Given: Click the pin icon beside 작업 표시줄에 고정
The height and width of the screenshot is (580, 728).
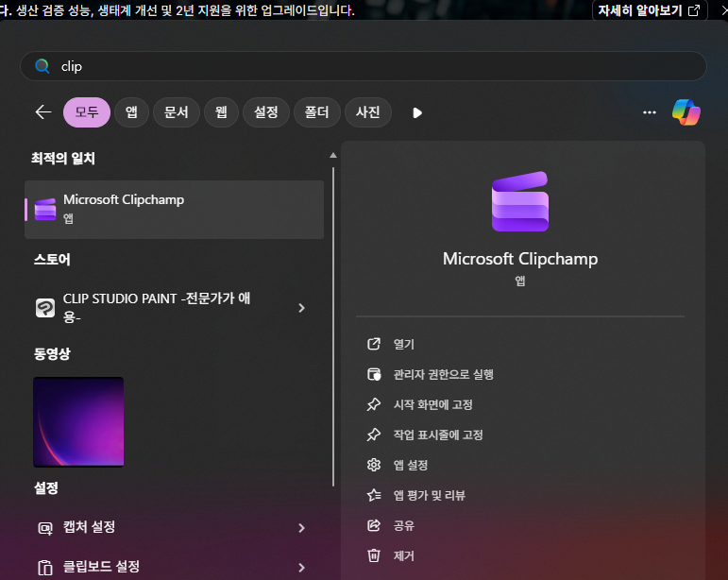Looking at the screenshot, I should pyautogui.click(x=374, y=435).
